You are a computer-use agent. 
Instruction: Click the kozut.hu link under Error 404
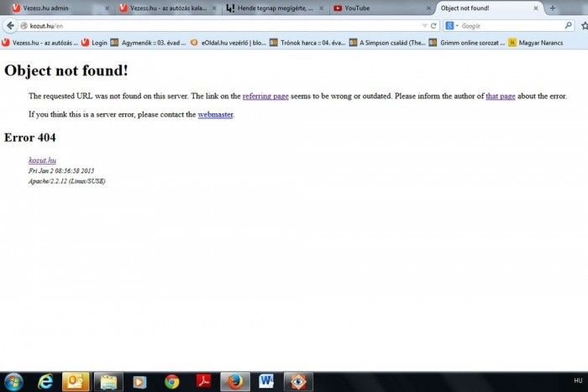coord(42,159)
